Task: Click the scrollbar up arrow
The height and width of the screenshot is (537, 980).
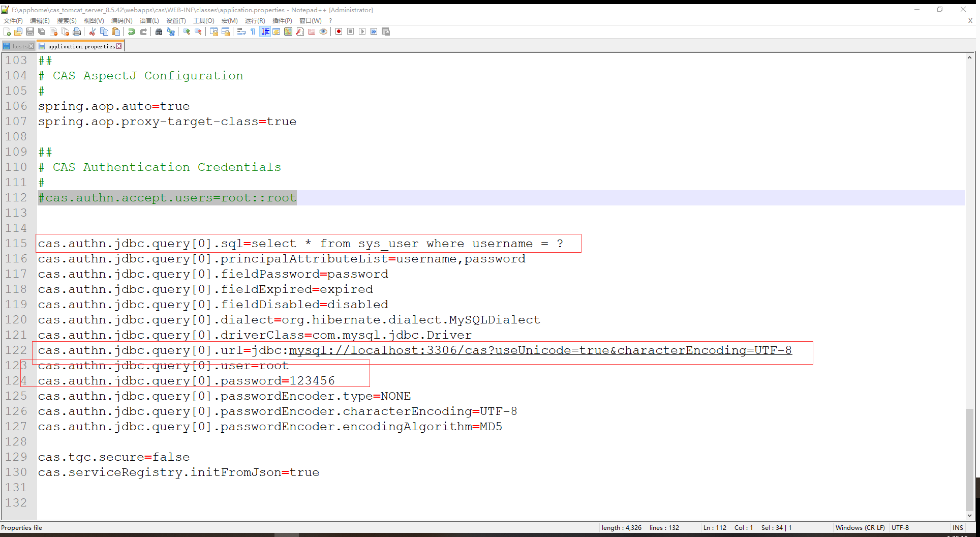Action: click(x=970, y=58)
